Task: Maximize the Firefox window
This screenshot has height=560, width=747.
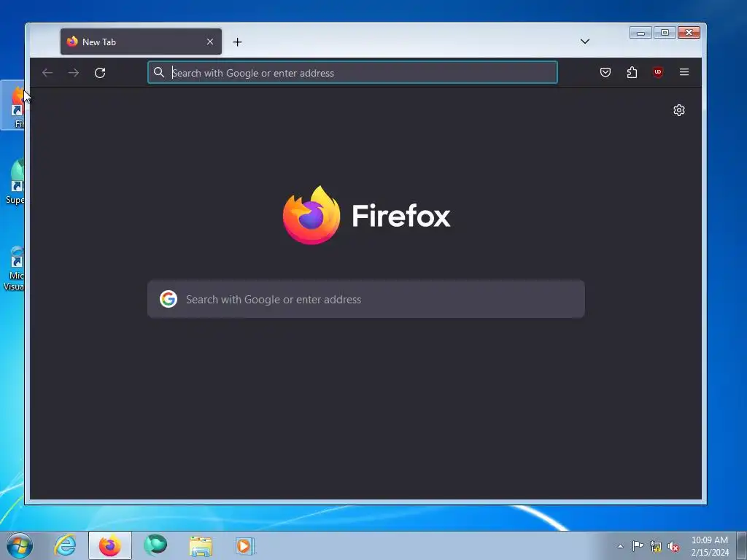Action: point(665,33)
